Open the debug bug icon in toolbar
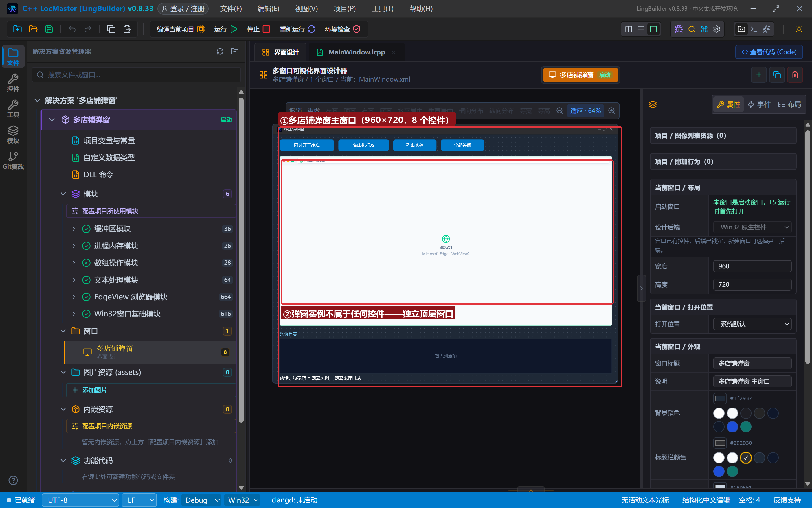Screen dimensions: 812x508 pyautogui.click(x=679, y=29)
